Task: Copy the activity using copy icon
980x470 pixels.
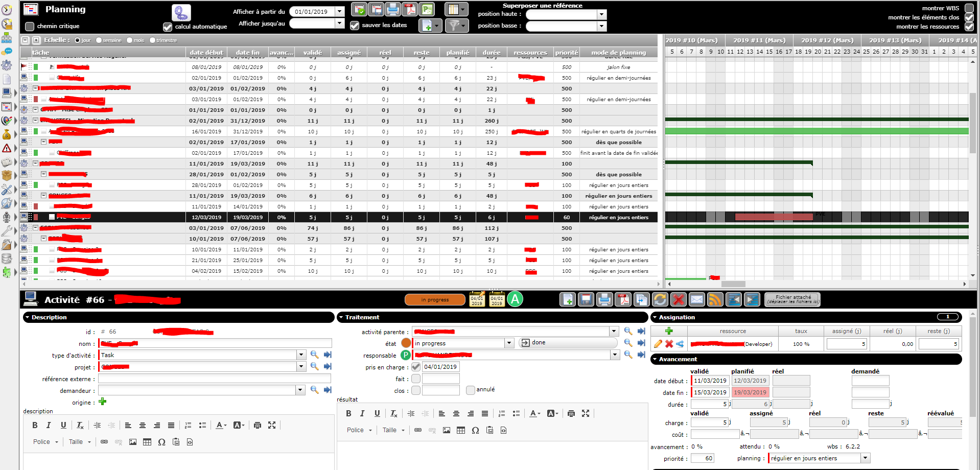Action: 641,299
